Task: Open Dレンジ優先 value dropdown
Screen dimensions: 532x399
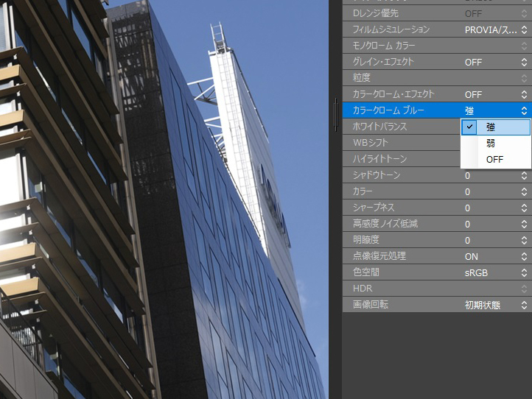Action: point(524,13)
